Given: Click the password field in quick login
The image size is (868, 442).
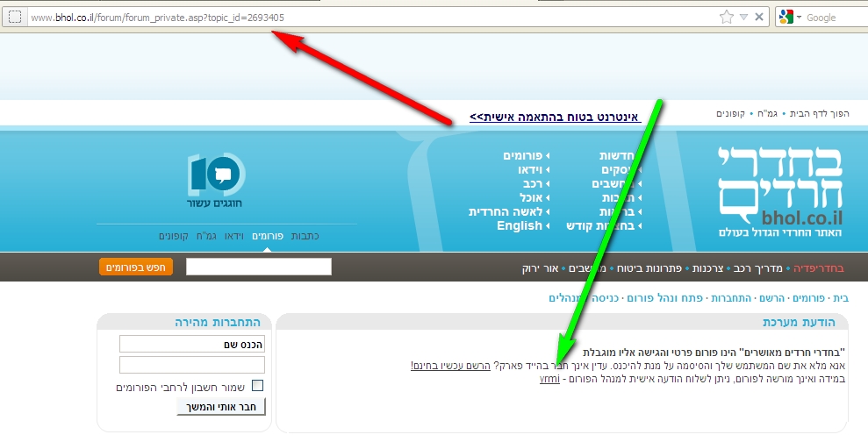Looking at the screenshot, I should point(191,365).
